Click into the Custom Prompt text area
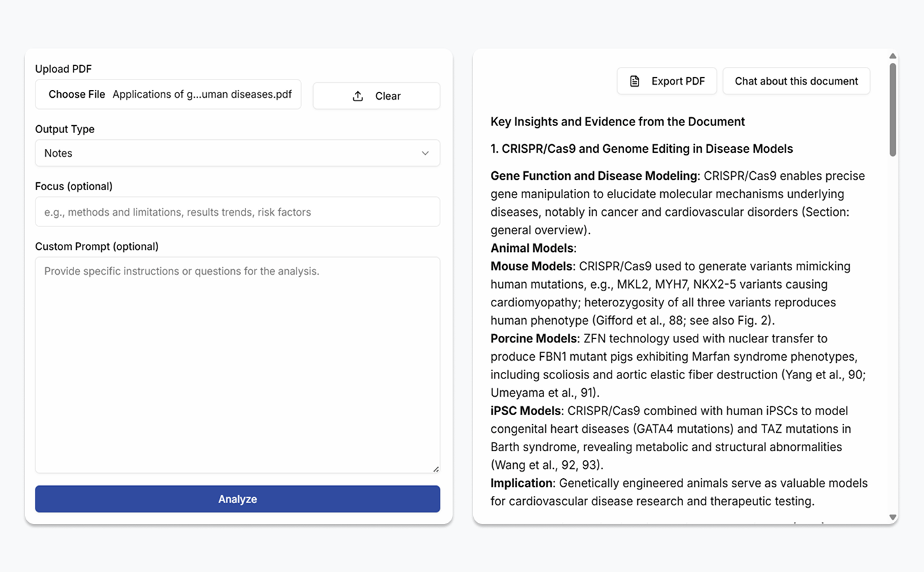924x572 pixels. pos(238,365)
